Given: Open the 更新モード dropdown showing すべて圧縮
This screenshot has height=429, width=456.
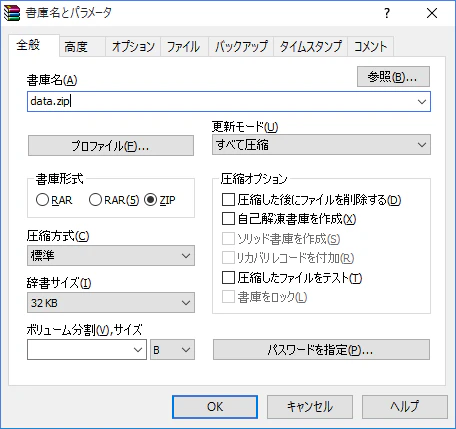Looking at the screenshot, I should pos(321,145).
